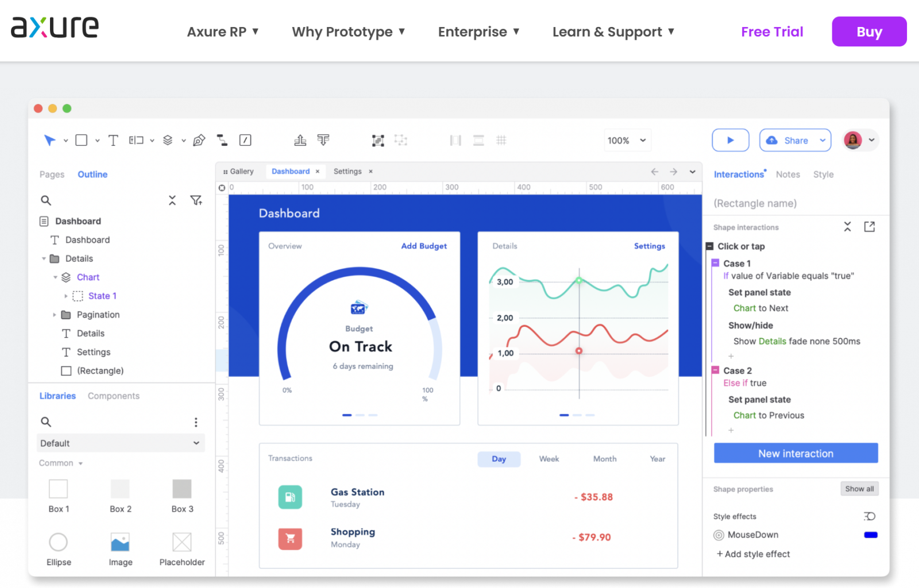Select the form field tool

pyautogui.click(x=136, y=140)
